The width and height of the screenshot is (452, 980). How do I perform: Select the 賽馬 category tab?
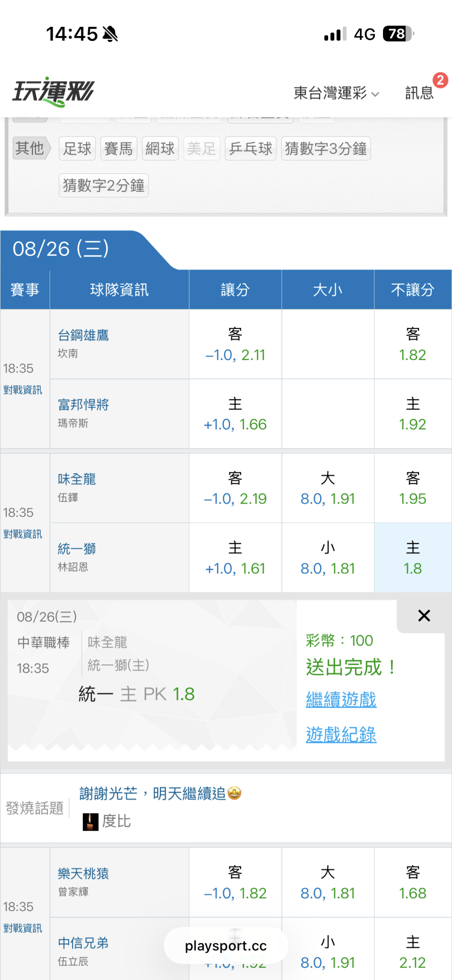[119, 148]
